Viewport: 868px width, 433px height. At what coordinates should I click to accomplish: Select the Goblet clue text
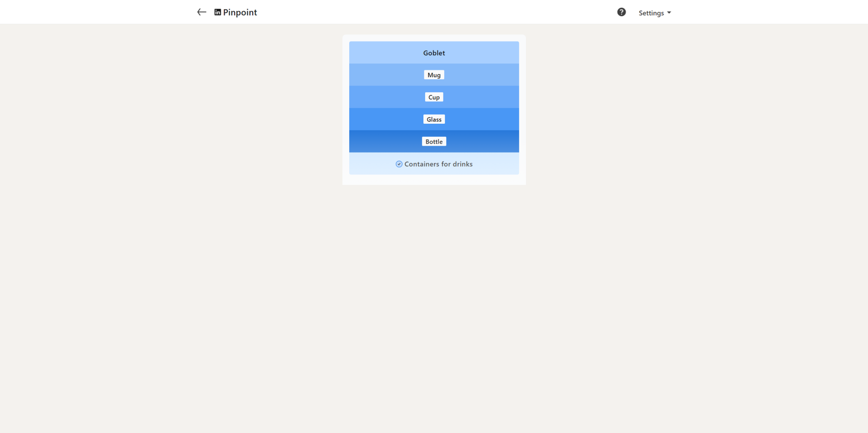[x=434, y=53]
